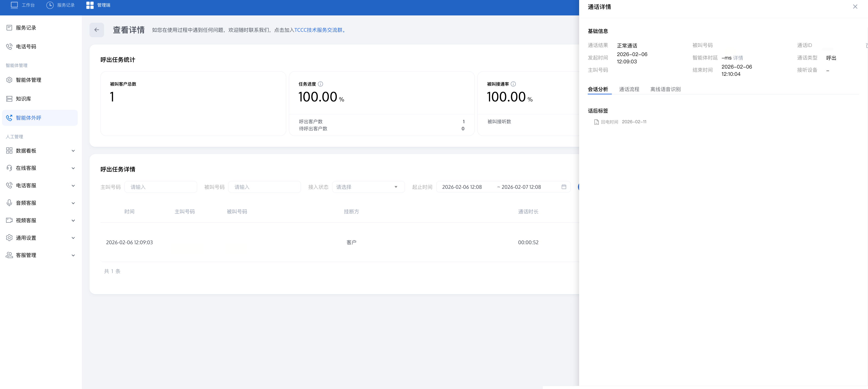Click the 回电时间 document icon
The width and height of the screenshot is (868, 389).
(x=596, y=122)
